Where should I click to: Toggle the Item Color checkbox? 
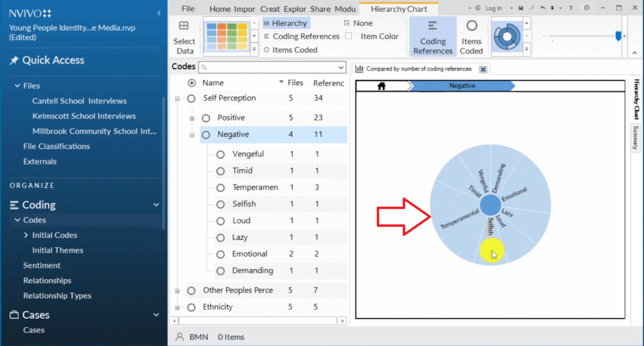point(348,36)
